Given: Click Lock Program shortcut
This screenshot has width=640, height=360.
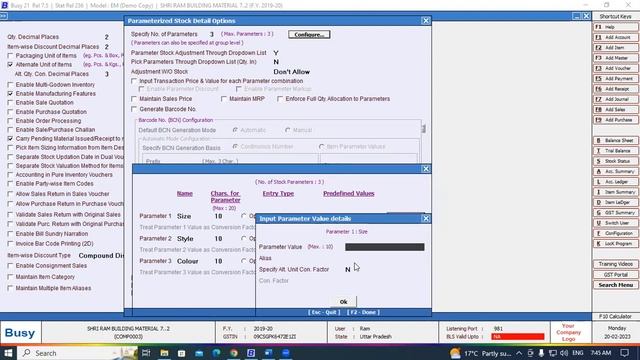Looking at the screenshot, I should (x=616, y=243).
